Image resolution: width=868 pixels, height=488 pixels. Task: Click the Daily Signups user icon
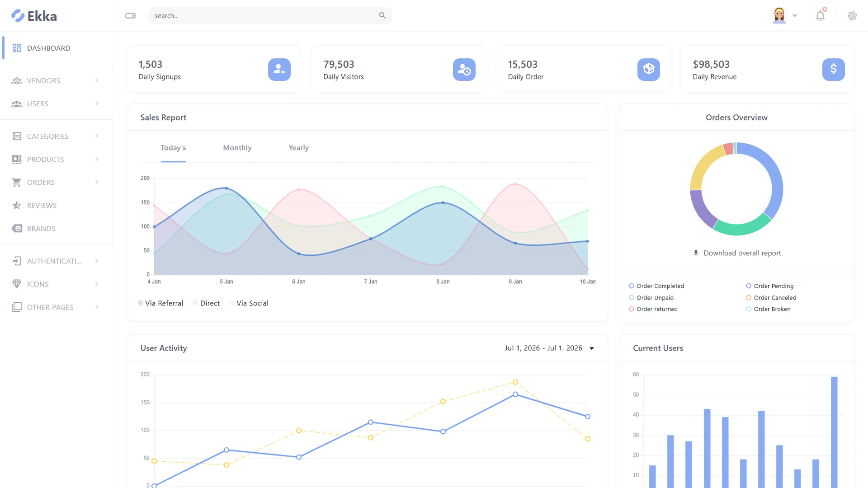point(279,70)
